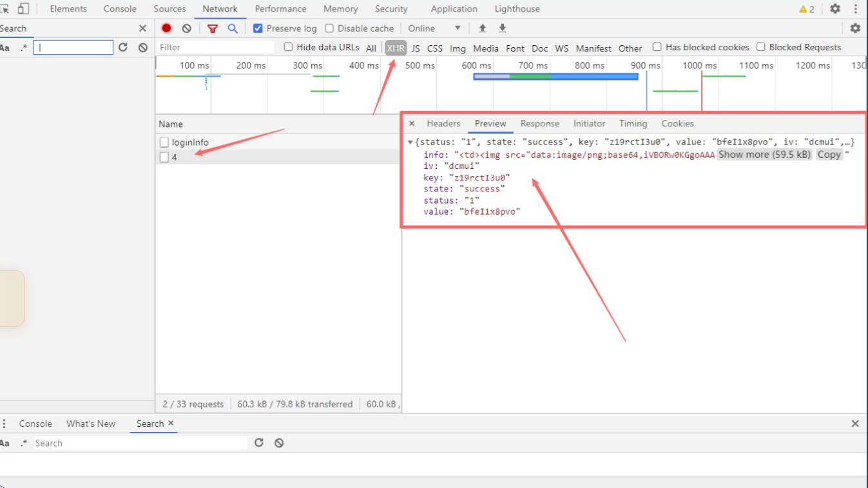Screen dimensions: 868x488
Task: Refresh the drawer search results
Action: [x=259, y=443]
